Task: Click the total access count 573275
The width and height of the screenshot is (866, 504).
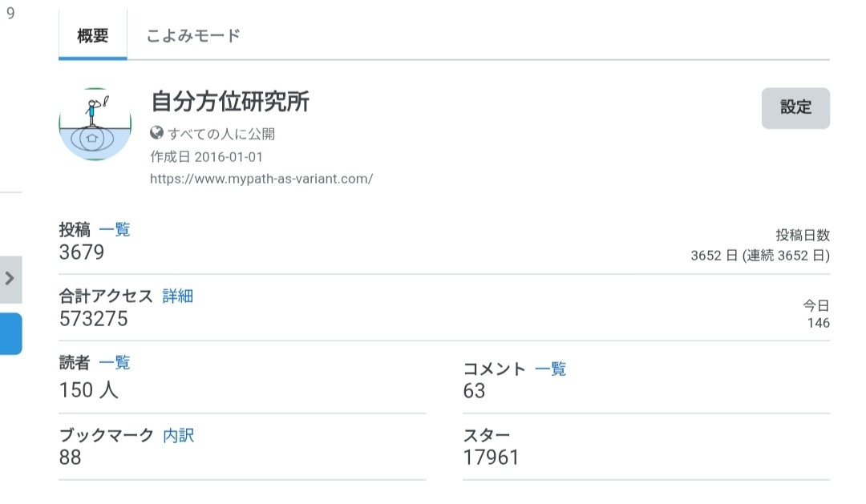Action: point(93,319)
